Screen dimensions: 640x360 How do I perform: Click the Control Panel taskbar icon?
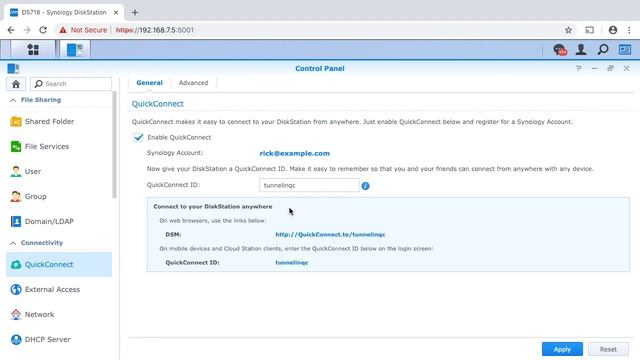coord(75,50)
